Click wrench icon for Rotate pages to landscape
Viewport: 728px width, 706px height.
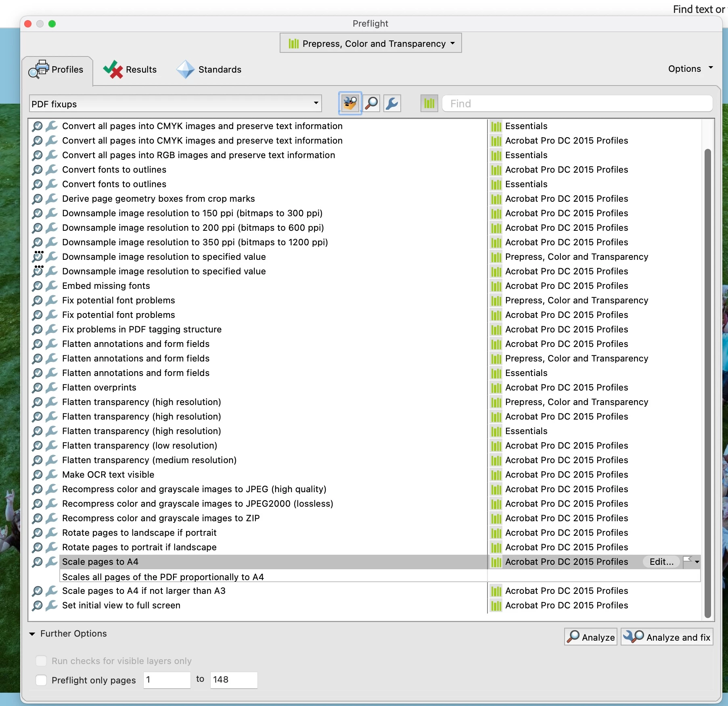(52, 533)
